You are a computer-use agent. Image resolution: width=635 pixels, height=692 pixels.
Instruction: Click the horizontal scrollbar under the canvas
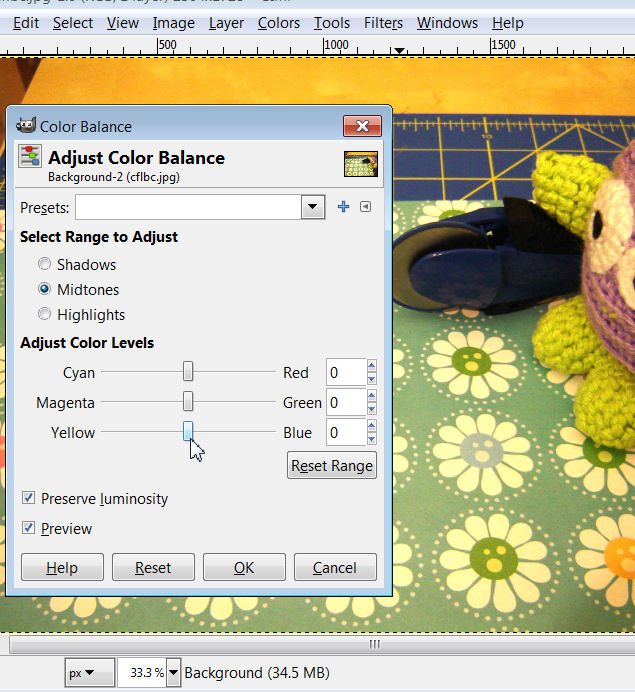click(x=322, y=644)
